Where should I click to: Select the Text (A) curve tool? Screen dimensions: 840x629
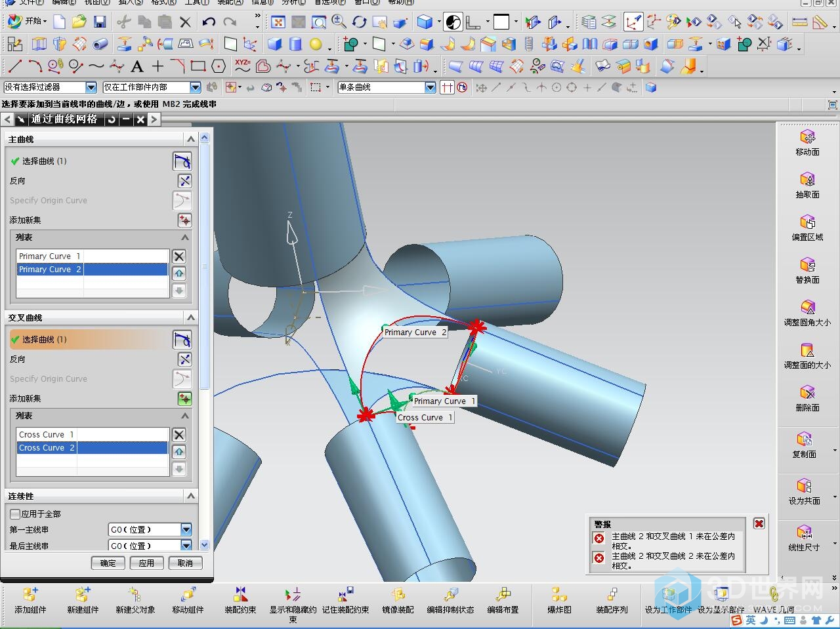pyautogui.click(x=137, y=66)
